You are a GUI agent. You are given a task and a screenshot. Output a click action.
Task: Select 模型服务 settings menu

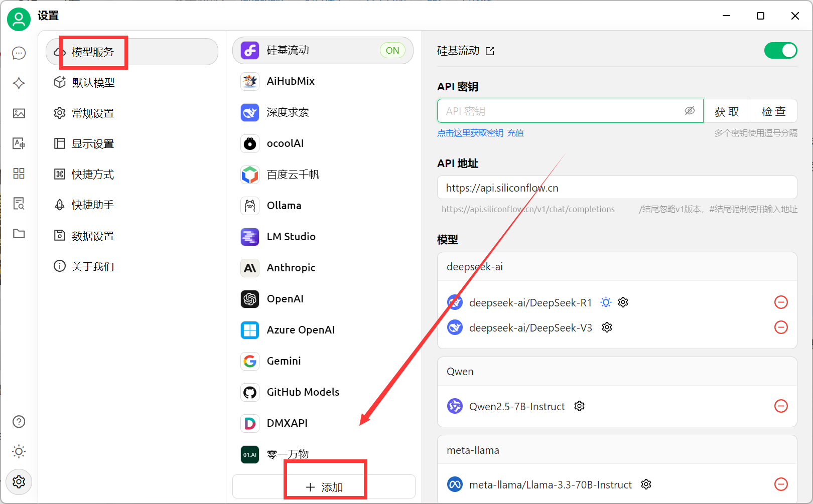point(132,52)
